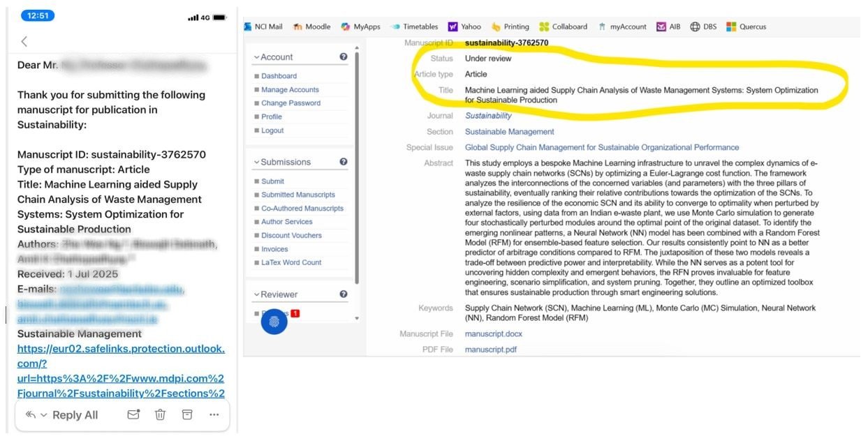Tap the blue fingerprint floating button

[274, 322]
